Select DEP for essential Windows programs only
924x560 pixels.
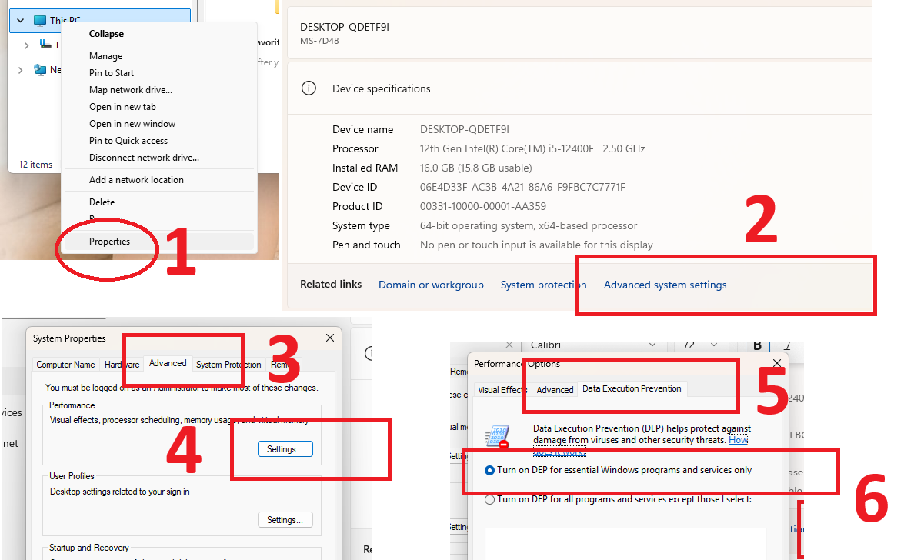click(490, 470)
